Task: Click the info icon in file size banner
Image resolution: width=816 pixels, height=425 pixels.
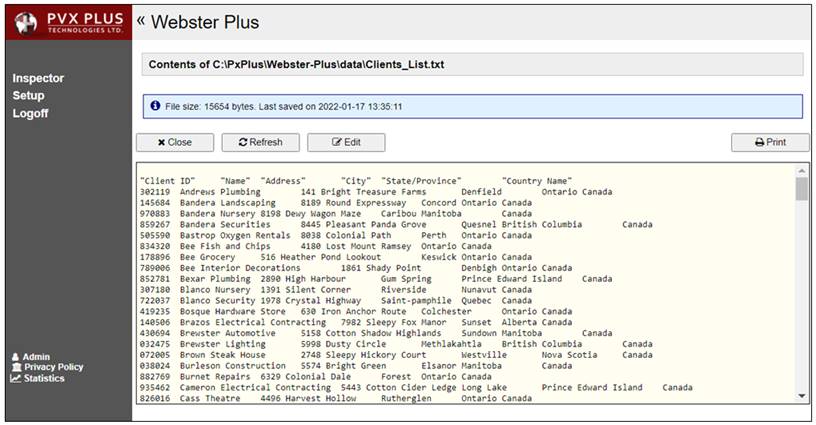Action: point(155,106)
